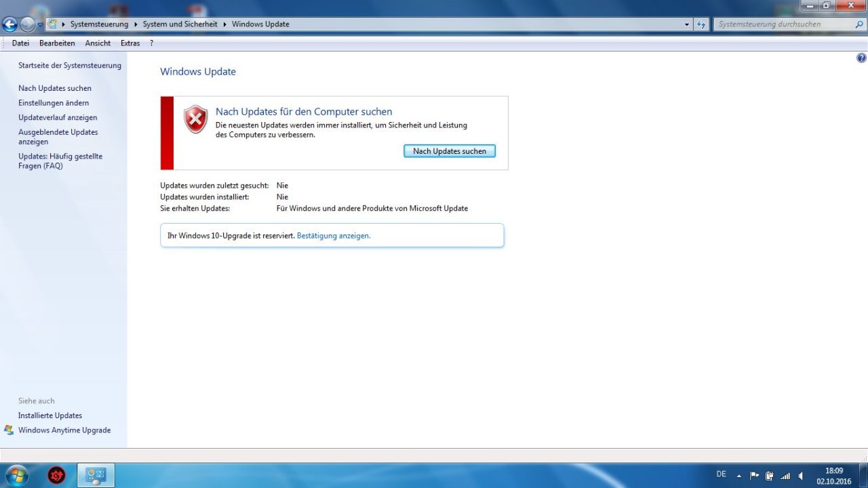Expand the arrow after System und Sicherheit

click(x=224, y=24)
